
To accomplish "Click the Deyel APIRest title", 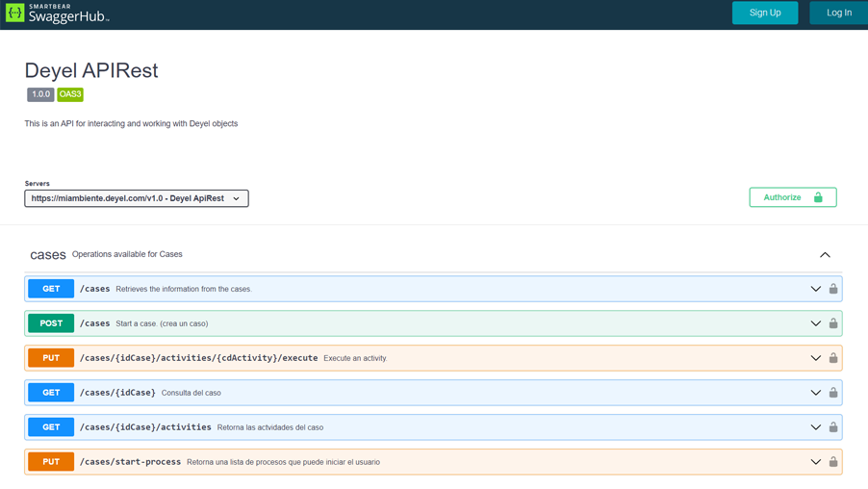I will point(91,70).
